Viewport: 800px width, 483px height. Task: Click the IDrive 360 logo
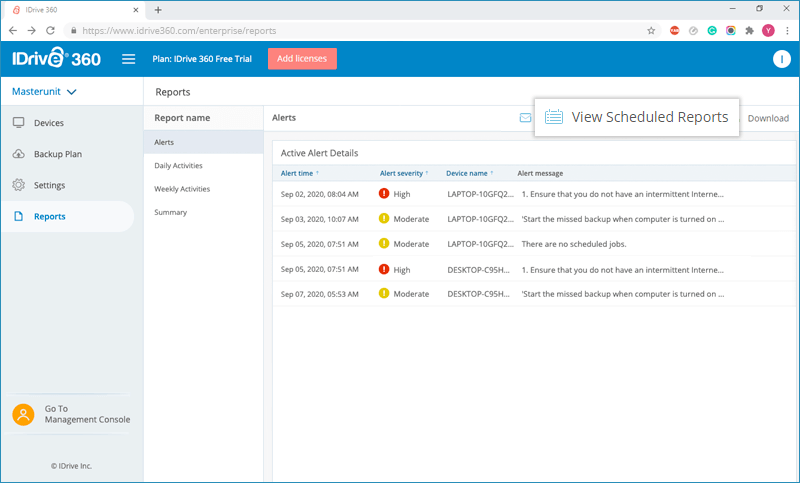point(57,58)
